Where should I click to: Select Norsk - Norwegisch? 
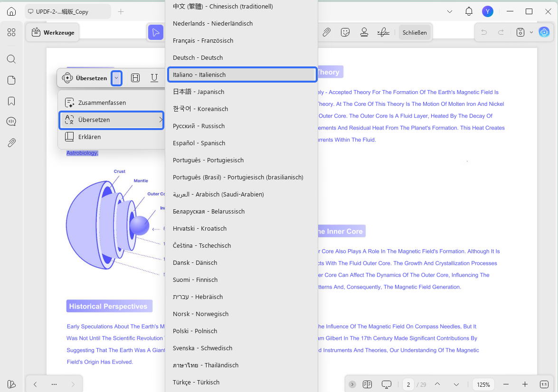pos(242,314)
